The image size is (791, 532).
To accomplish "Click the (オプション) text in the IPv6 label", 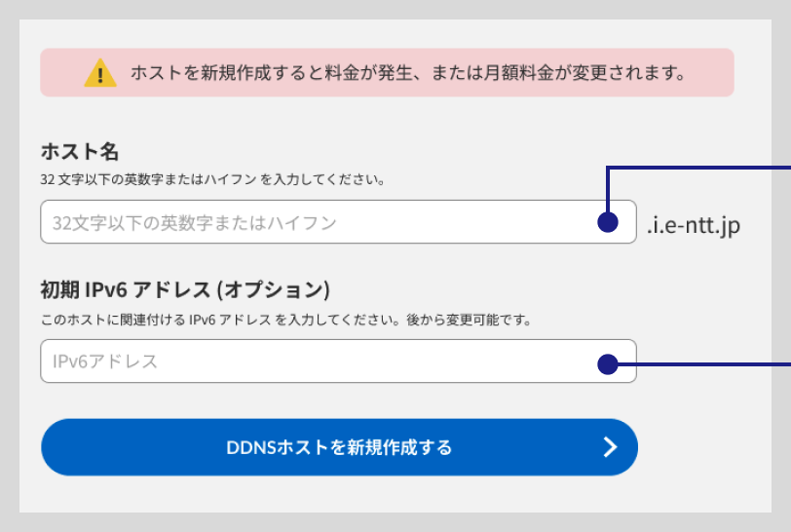I will 274,290.
